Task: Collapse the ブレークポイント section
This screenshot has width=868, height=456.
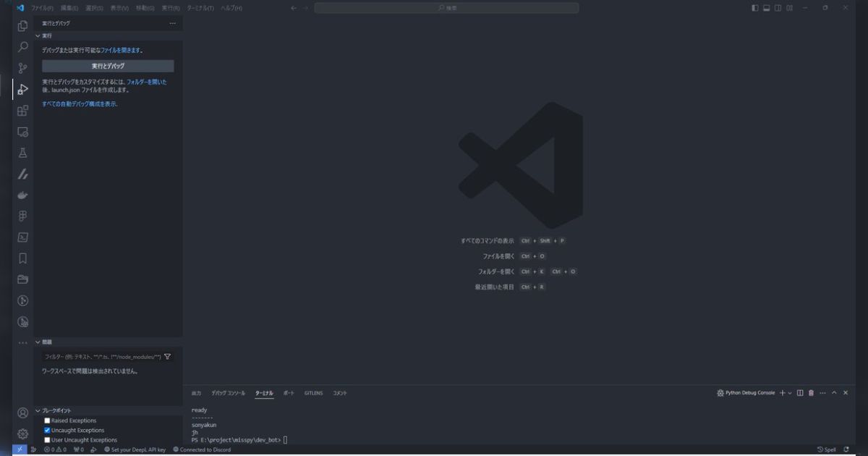Action: click(x=38, y=410)
